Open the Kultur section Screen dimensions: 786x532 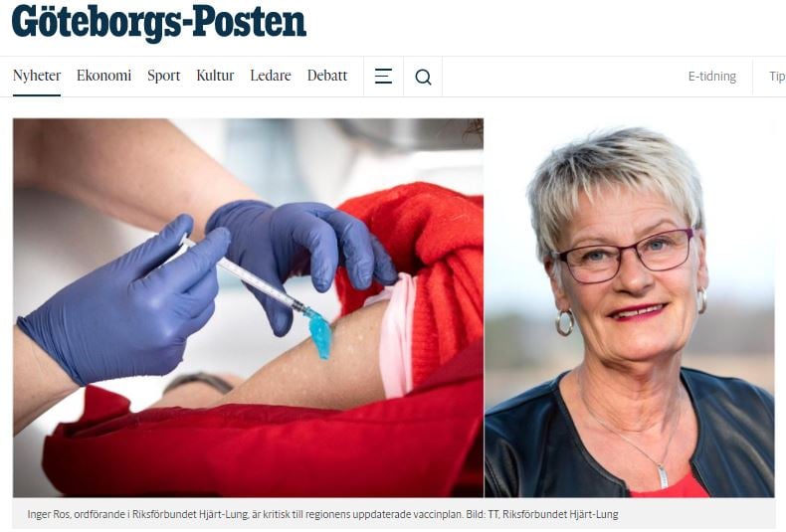coord(215,76)
